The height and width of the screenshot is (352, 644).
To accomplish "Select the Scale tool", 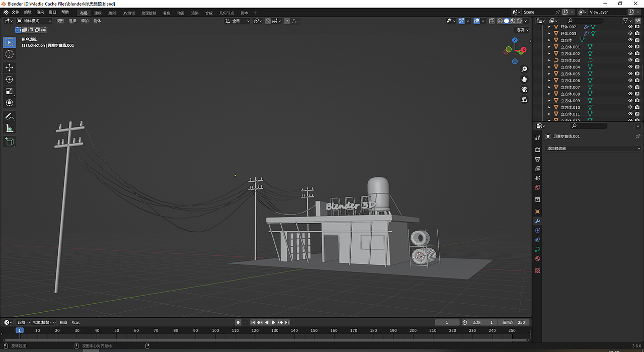I will click(9, 91).
